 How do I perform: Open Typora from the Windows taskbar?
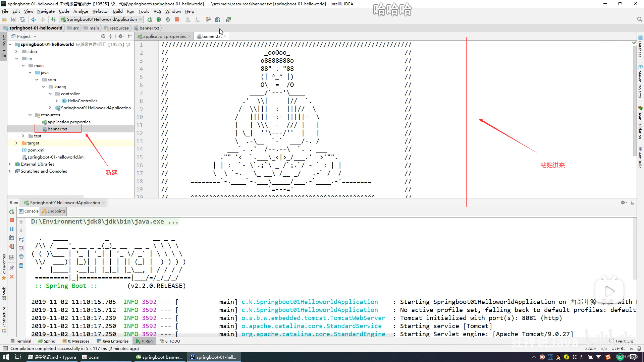click(52, 357)
